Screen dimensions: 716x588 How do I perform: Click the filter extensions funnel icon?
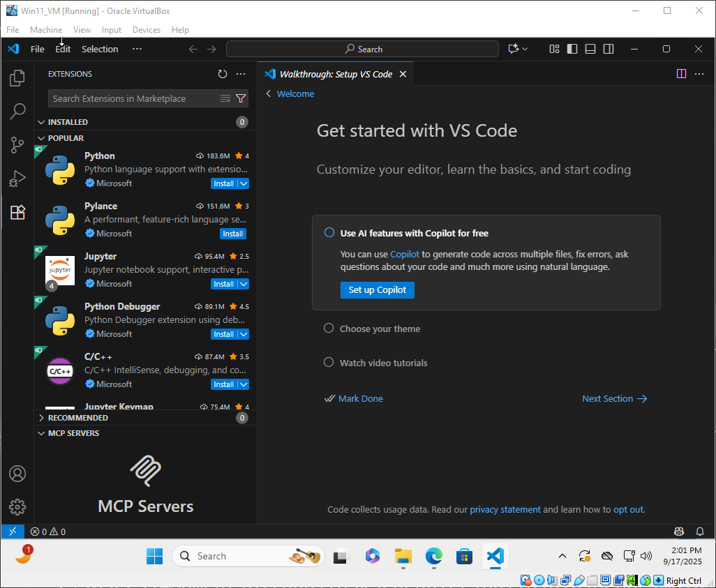coord(241,98)
